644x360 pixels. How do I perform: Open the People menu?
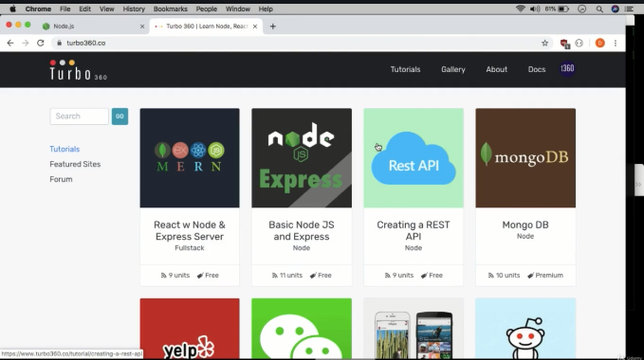[207, 9]
